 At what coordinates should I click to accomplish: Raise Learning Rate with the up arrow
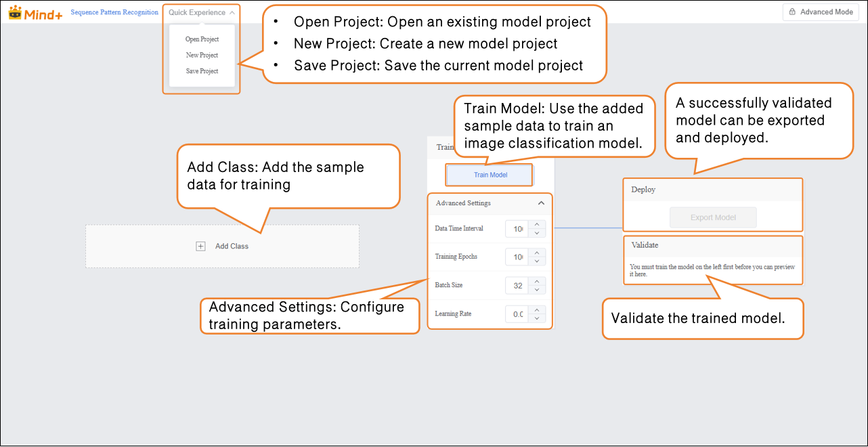click(x=536, y=310)
